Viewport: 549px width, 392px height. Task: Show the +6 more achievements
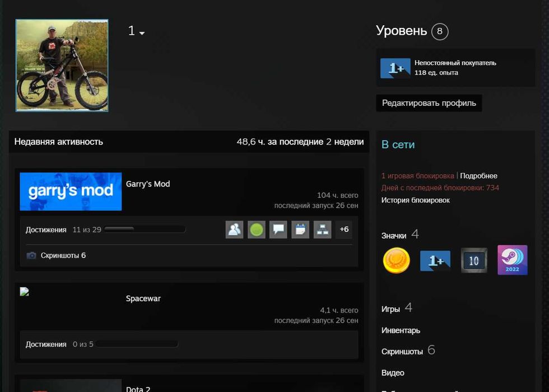(344, 230)
